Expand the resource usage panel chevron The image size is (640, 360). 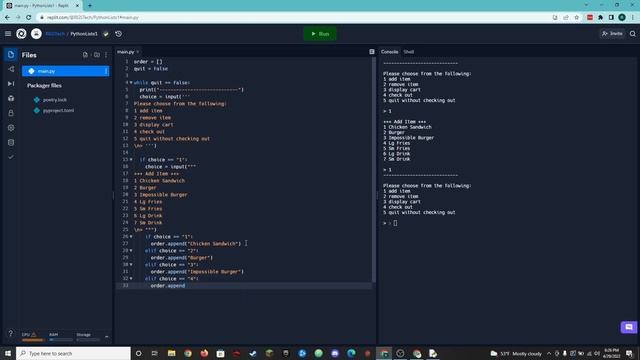pos(107,337)
